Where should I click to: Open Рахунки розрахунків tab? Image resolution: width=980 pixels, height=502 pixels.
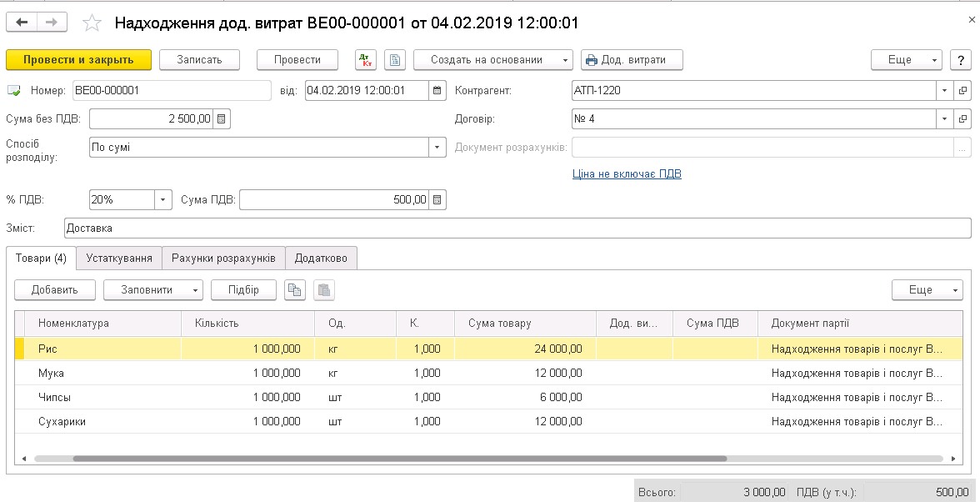223,259
